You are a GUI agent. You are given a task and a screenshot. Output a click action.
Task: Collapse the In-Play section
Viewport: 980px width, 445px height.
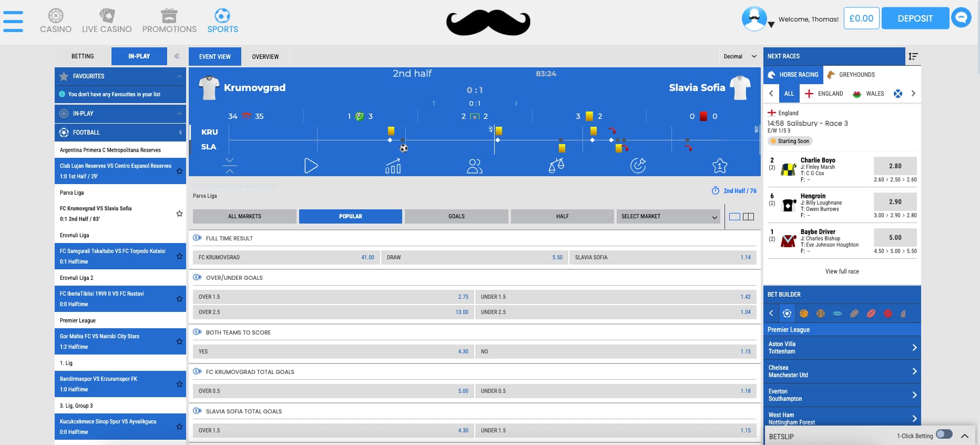179,114
